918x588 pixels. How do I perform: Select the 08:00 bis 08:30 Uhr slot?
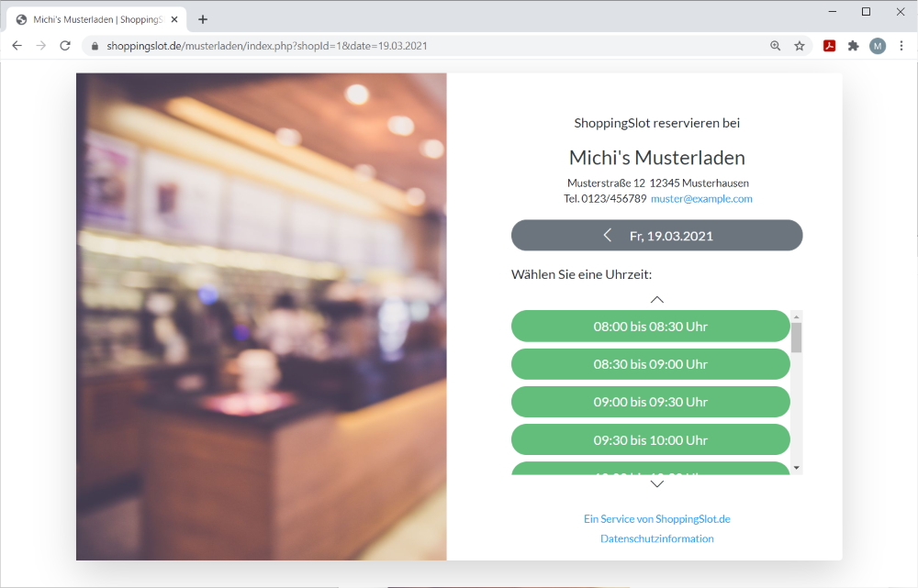(x=650, y=327)
